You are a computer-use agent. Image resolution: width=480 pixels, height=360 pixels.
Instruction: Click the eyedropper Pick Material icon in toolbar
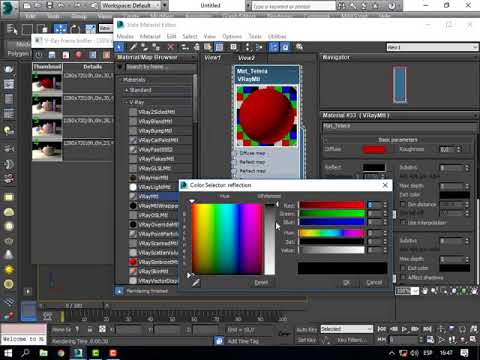[133, 47]
